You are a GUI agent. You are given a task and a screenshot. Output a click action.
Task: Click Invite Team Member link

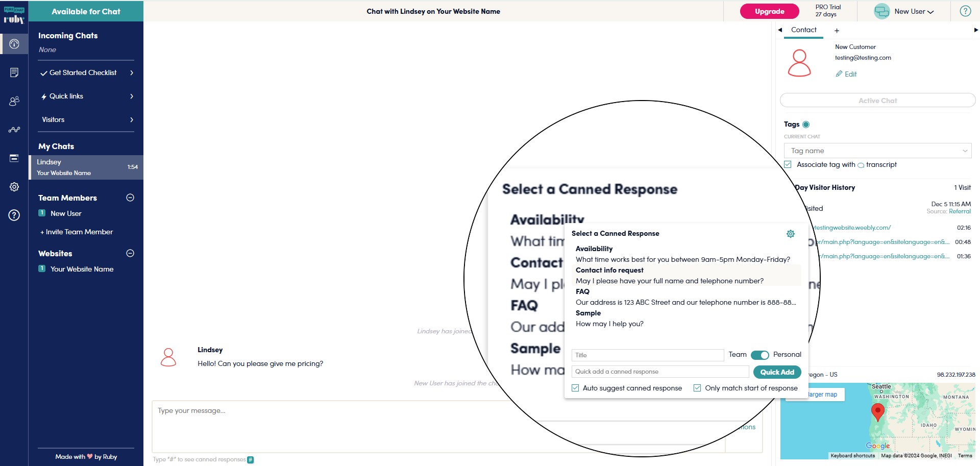coord(77,232)
